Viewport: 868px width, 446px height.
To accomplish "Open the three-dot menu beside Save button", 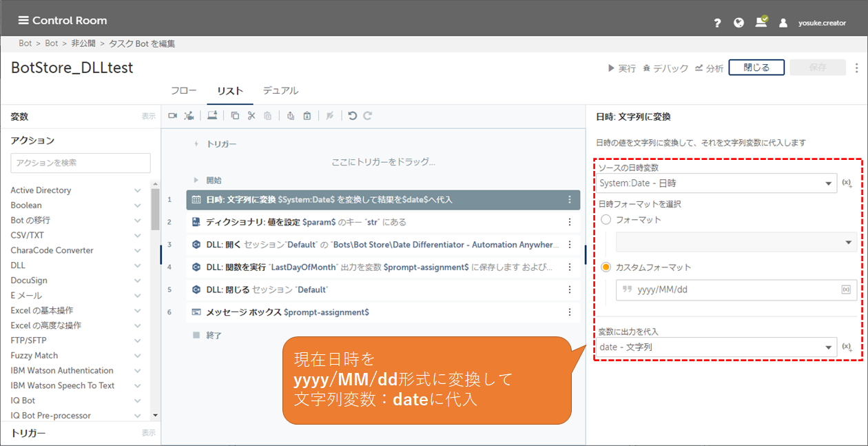I will tap(857, 68).
